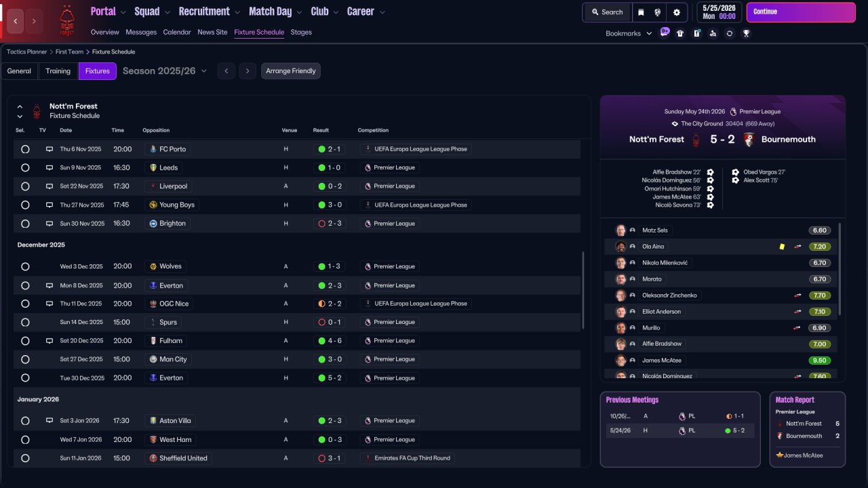Click the circular arrows icon in the bookmarks bar

[x=730, y=33]
